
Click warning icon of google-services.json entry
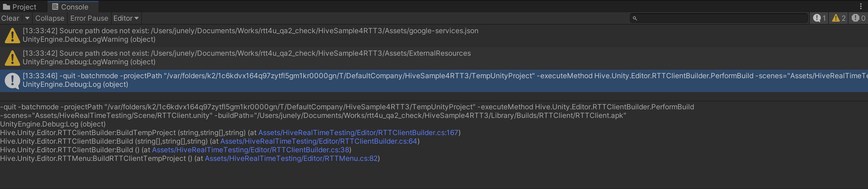[12, 35]
